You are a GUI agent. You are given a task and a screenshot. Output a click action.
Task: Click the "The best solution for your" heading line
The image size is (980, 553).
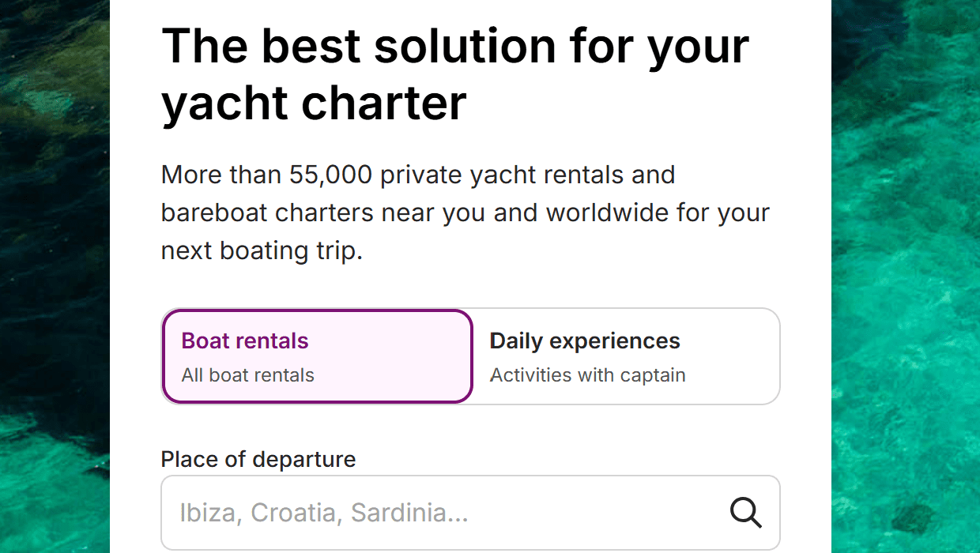(454, 45)
